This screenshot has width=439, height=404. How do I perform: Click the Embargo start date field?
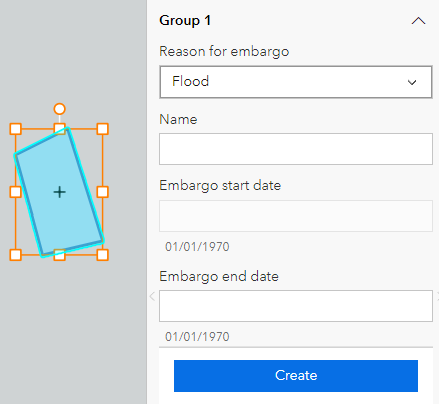(x=296, y=216)
